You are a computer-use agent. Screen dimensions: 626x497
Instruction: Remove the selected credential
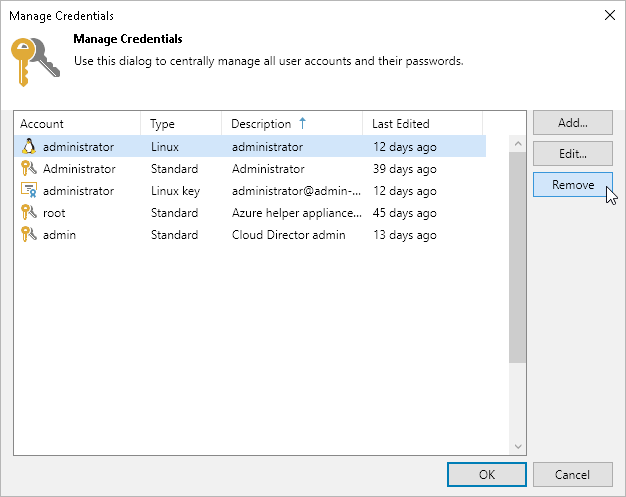(573, 184)
